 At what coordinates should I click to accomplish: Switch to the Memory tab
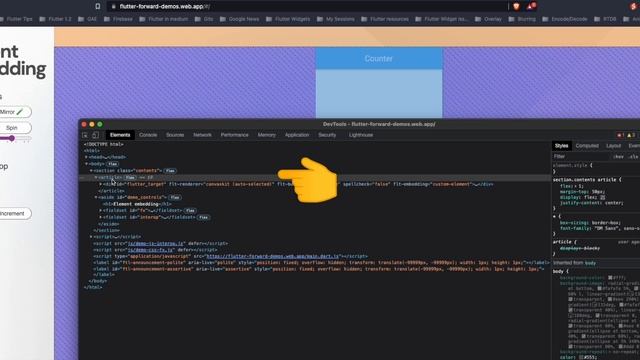[x=267, y=135]
